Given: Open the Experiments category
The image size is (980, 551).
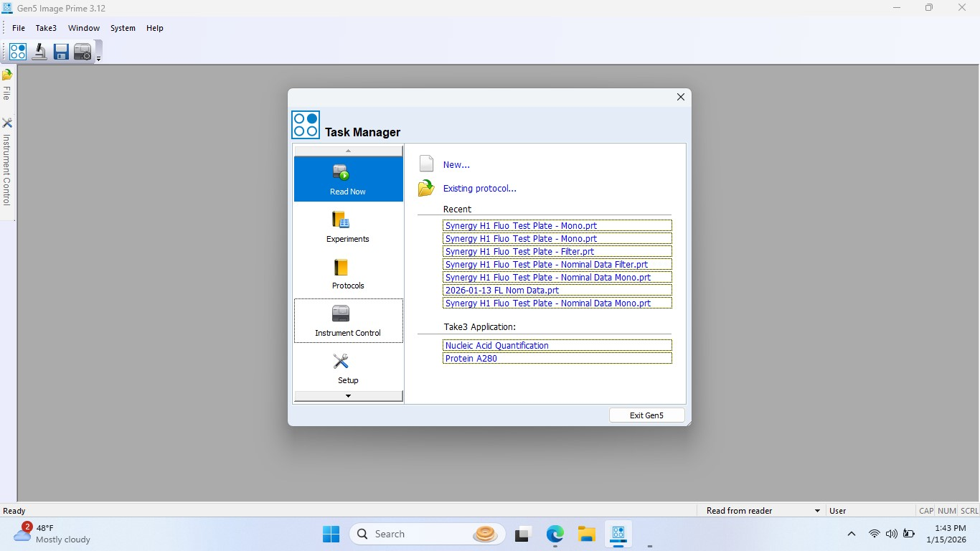Looking at the screenshot, I should [348, 227].
